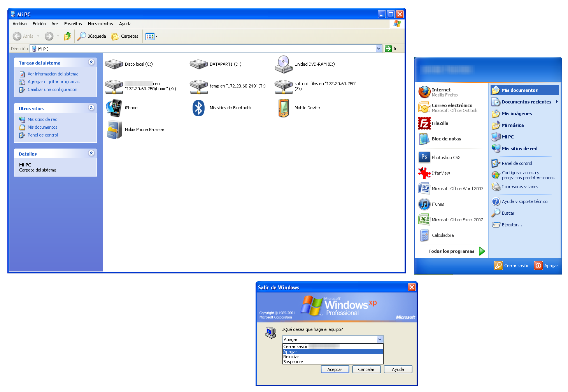Expand the Dirección address bar dropdown
The image size is (568, 392).
[379, 49]
